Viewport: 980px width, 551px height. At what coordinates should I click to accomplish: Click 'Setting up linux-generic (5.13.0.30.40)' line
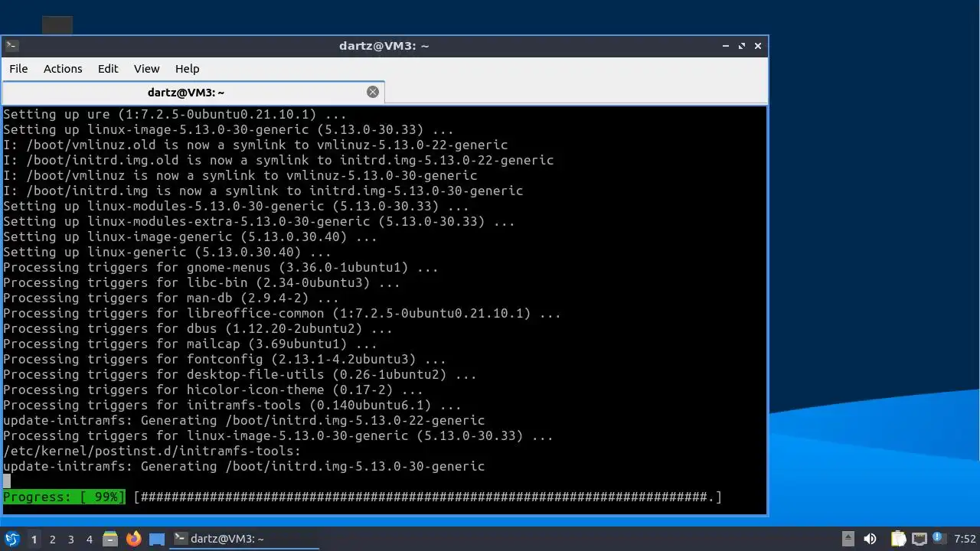pos(167,253)
